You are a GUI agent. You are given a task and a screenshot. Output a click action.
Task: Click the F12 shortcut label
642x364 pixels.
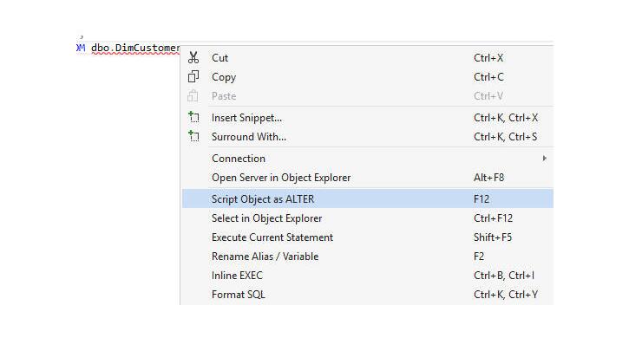point(481,199)
